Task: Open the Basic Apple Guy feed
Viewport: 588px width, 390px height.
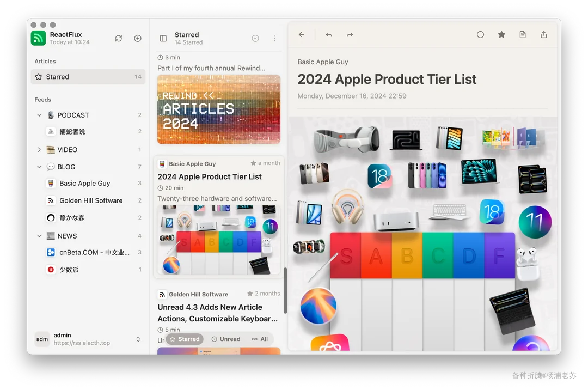Action: point(88,184)
